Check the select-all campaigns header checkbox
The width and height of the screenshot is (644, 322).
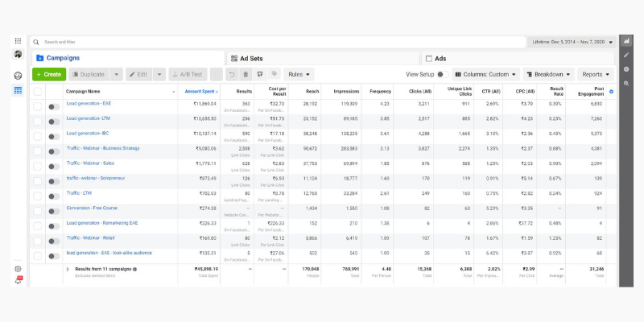[38, 92]
